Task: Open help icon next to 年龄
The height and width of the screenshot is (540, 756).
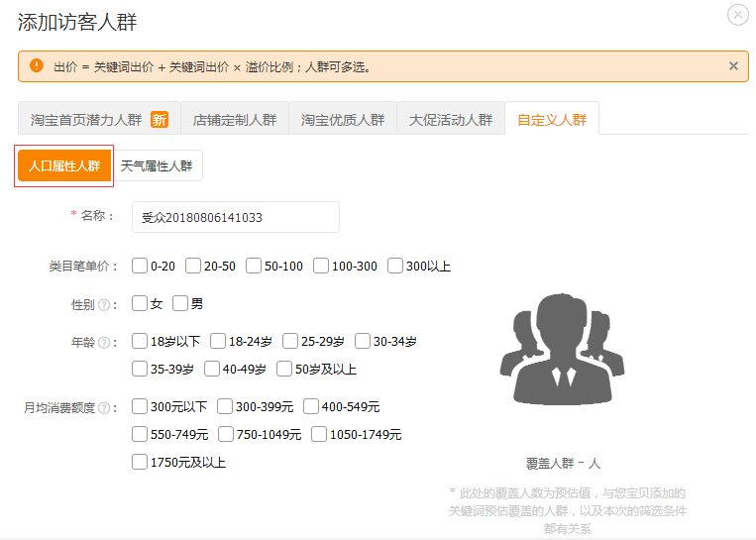Action: (x=104, y=342)
